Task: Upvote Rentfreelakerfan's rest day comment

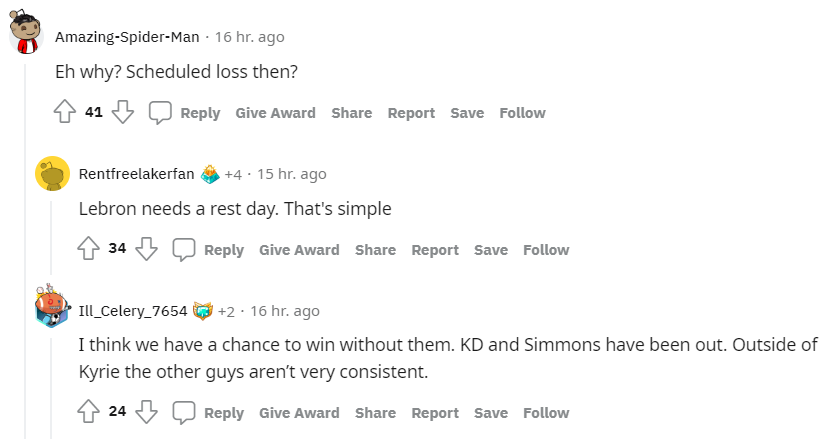Action: click(x=88, y=250)
